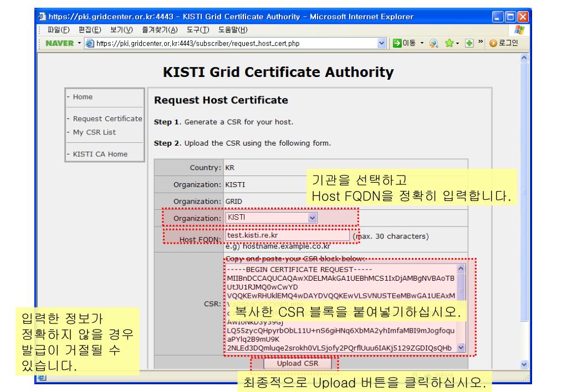This screenshot has width=567, height=392.
Task: Visit the KISTI CA Home link
Action: (x=100, y=154)
